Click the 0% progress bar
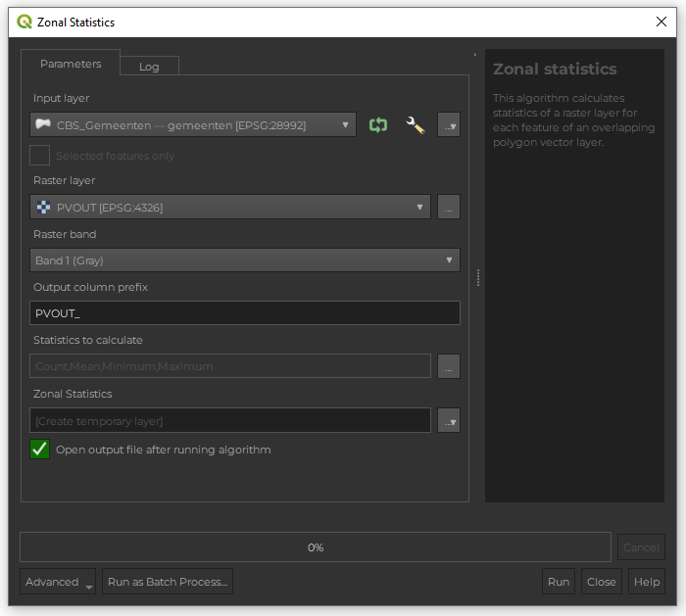The height and width of the screenshot is (616, 686). click(x=316, y=547)
